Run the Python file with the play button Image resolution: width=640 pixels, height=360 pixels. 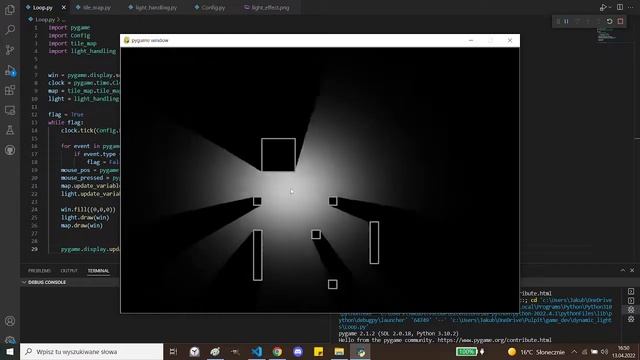(602, 7)
